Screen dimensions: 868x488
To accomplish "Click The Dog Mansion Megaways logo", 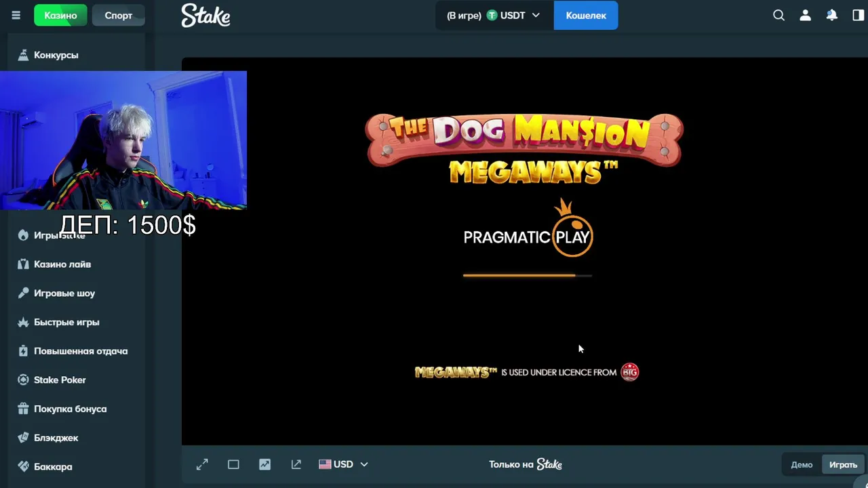I will click(x=524, y=148).
